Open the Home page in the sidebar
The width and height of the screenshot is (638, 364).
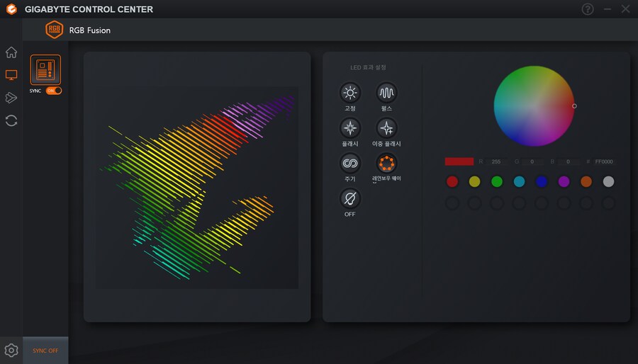(11, 52)
